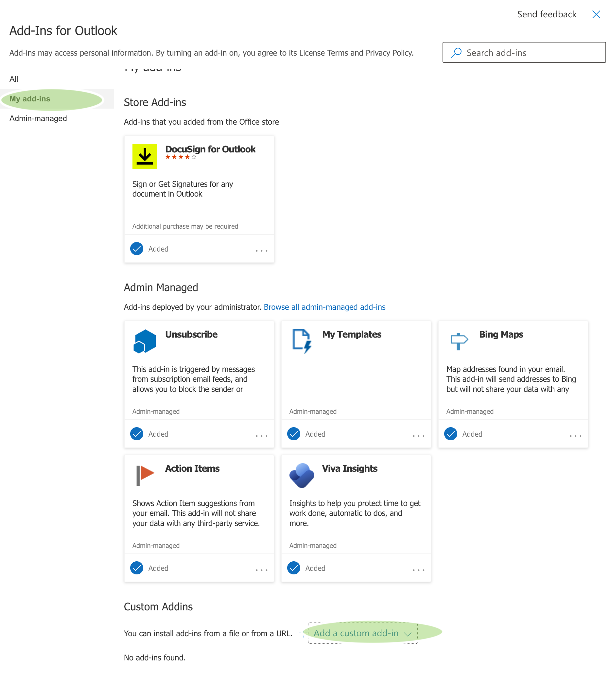Click Admin-managed label on Bing Maps card
This screenshot has height=700, width=609.
point(470,411)
